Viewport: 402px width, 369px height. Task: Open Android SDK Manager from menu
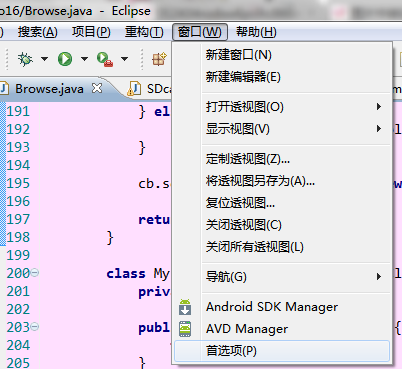[282, 307]
